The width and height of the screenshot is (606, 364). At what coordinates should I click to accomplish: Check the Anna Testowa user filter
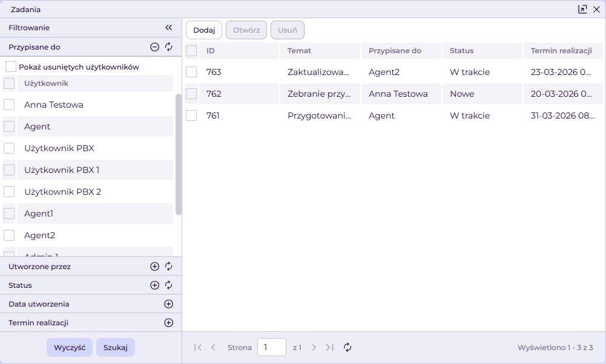[9, 105]
